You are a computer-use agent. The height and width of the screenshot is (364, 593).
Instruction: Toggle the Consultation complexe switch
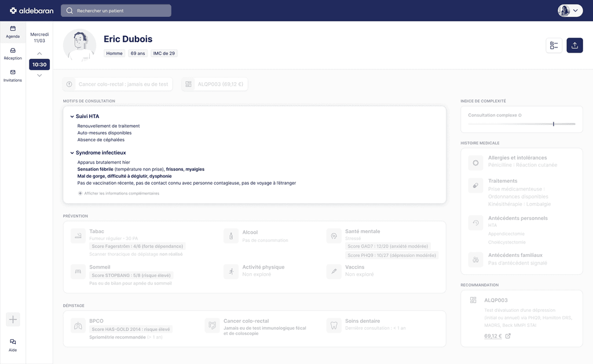click(554, 123)
